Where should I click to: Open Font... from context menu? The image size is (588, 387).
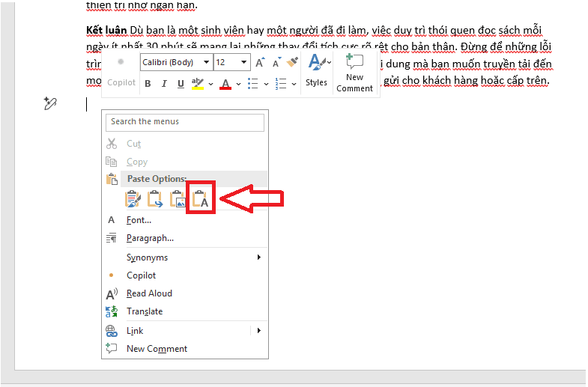[x=139, y=220]
